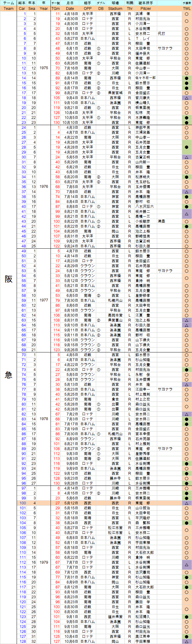Click the 'Sea' column header

pyautogui.click(x=32, y=9)
